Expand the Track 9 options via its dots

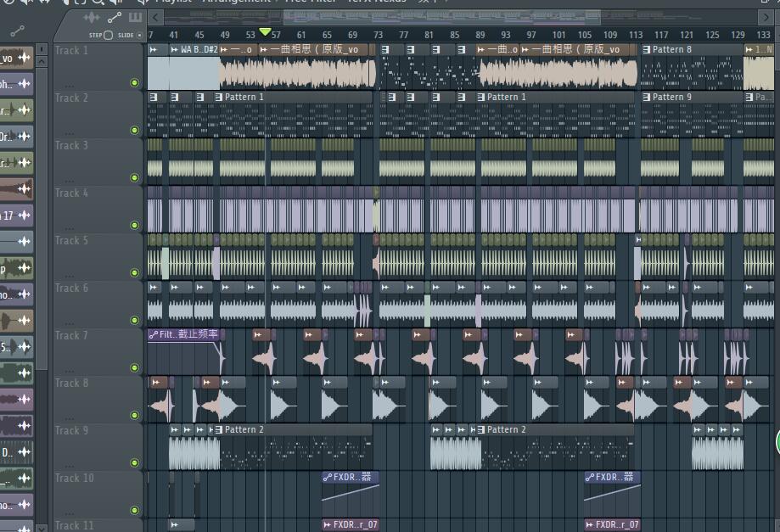click(69, 465)
